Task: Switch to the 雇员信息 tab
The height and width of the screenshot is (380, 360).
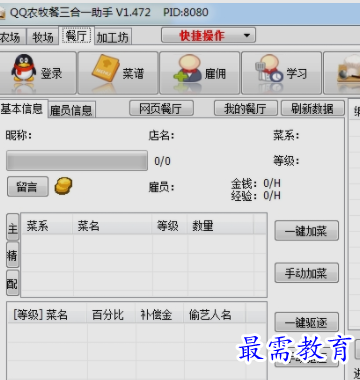Action: (71, 110)
